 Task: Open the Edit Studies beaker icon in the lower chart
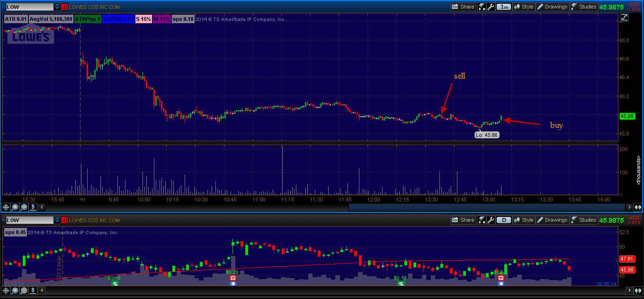pos(483,220)
